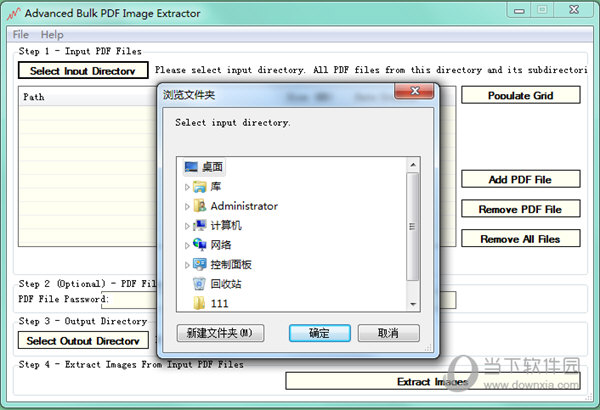Screen dimensions: 600x410
Task: Cancel with the 取消 button
Action: coord(388,333)
